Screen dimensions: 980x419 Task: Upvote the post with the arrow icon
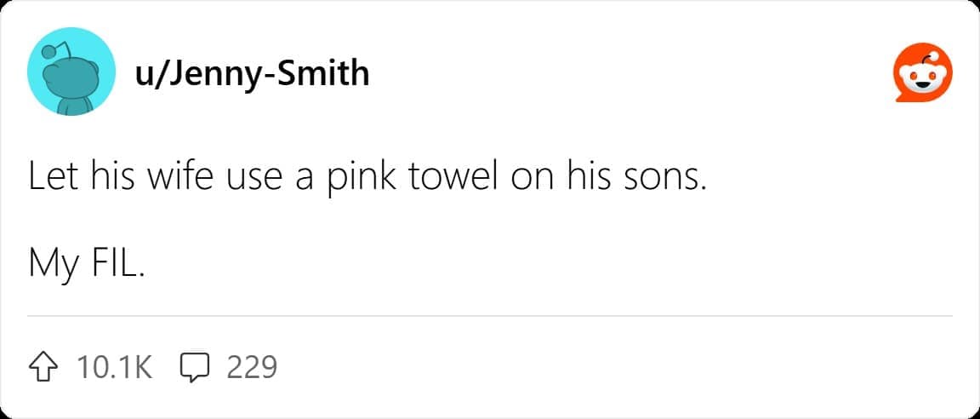point(47,367)
